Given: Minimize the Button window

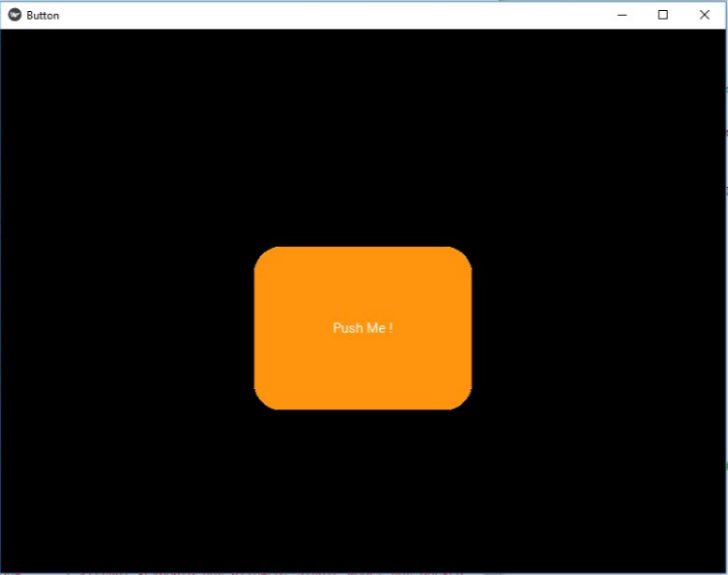Looking at the screenshot, I should (x=622, y=15).
